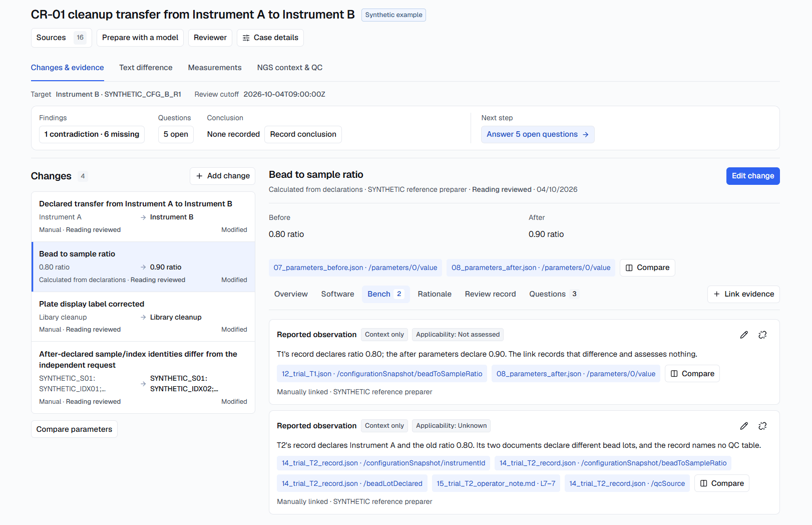812x525 pixels.
Task: Open Questions sub-tab with 3 items
Action: point(554,294)
